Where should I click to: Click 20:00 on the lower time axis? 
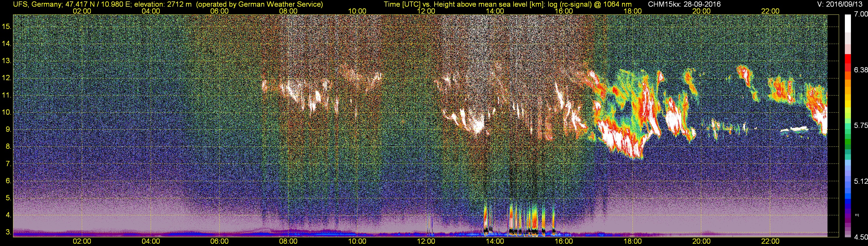point(702,241)
